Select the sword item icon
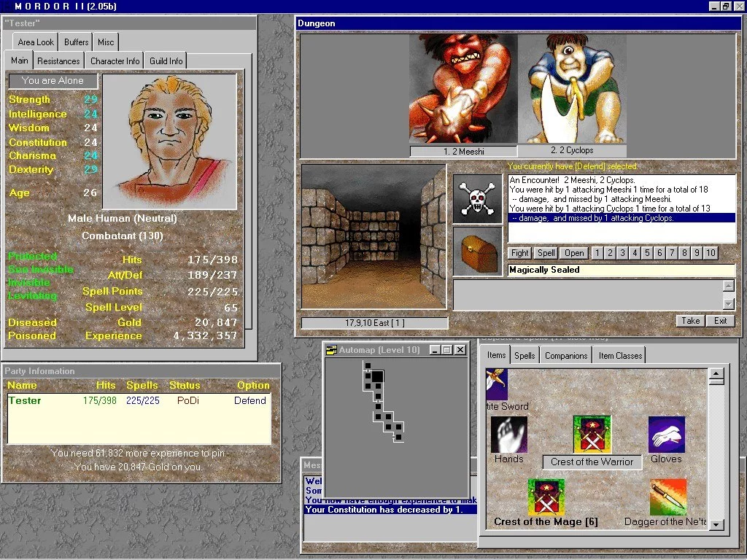 coord(496,384)
